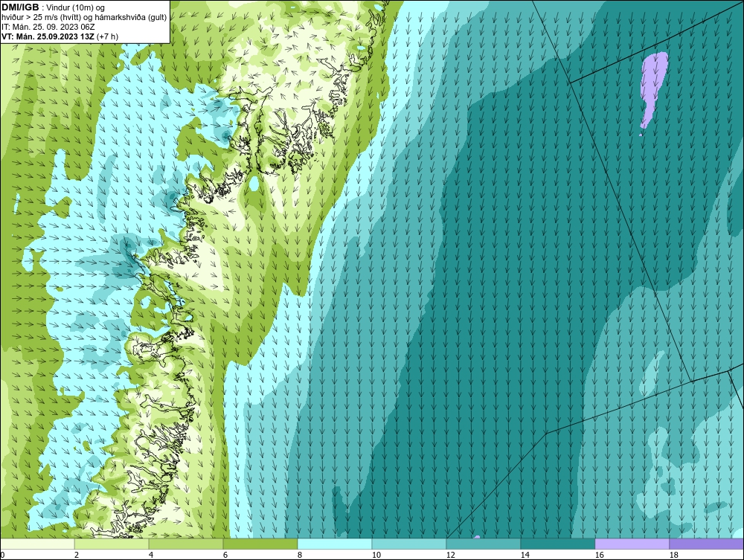
Task: Click the 12–14 m/s teal legend swatch
Action: point(484,544)
